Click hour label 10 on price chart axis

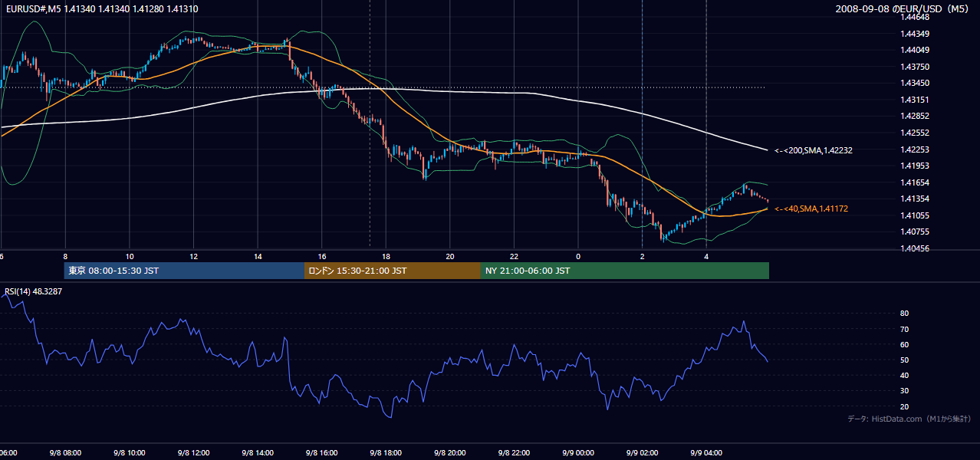pyautogui.click(x=130, y=257)
